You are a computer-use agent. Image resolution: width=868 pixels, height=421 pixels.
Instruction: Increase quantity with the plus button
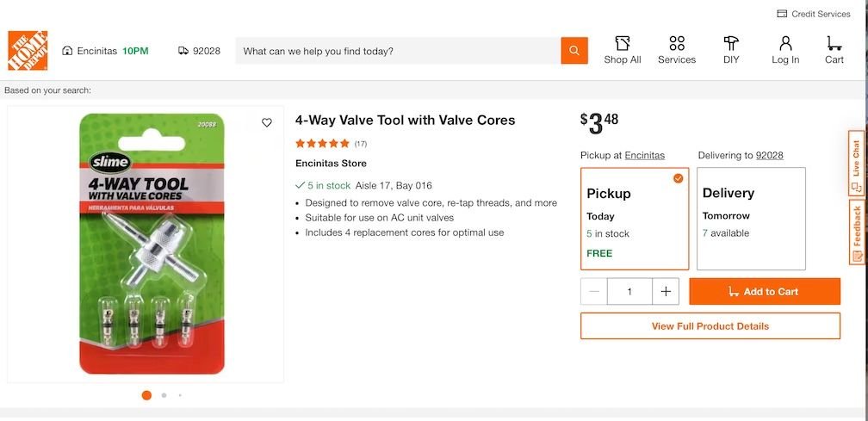click(x=666, y=292)
